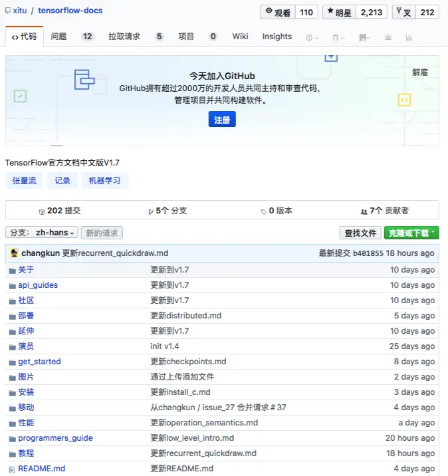Open the README.md file

42,469
